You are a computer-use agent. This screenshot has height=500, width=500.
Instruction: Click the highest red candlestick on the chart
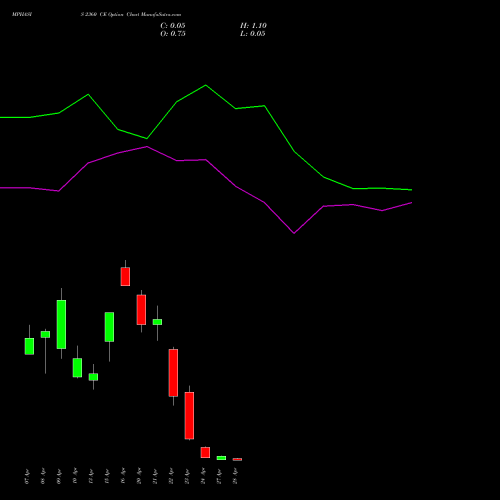pyautogui.click(x=125, y=276)
